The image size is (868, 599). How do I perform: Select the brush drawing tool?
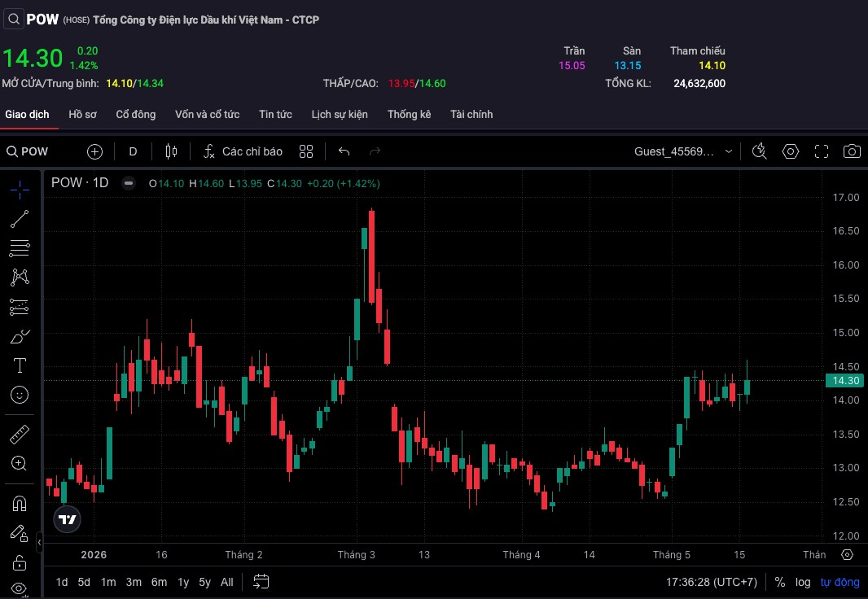pos(20,336)
